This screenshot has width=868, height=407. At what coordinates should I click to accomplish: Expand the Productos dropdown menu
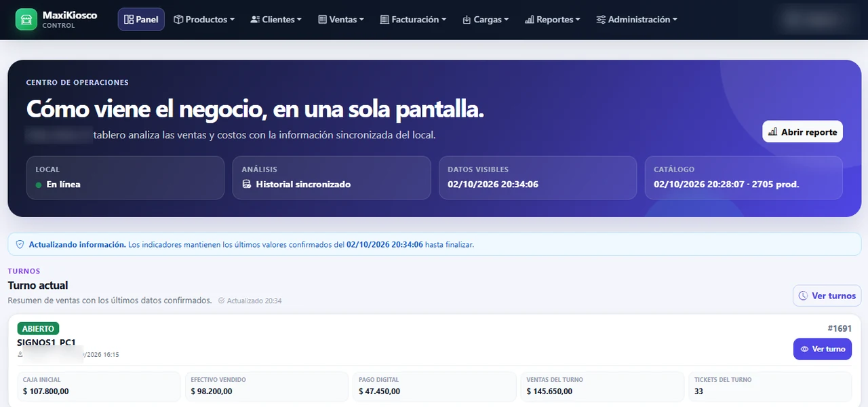point(204,20)
